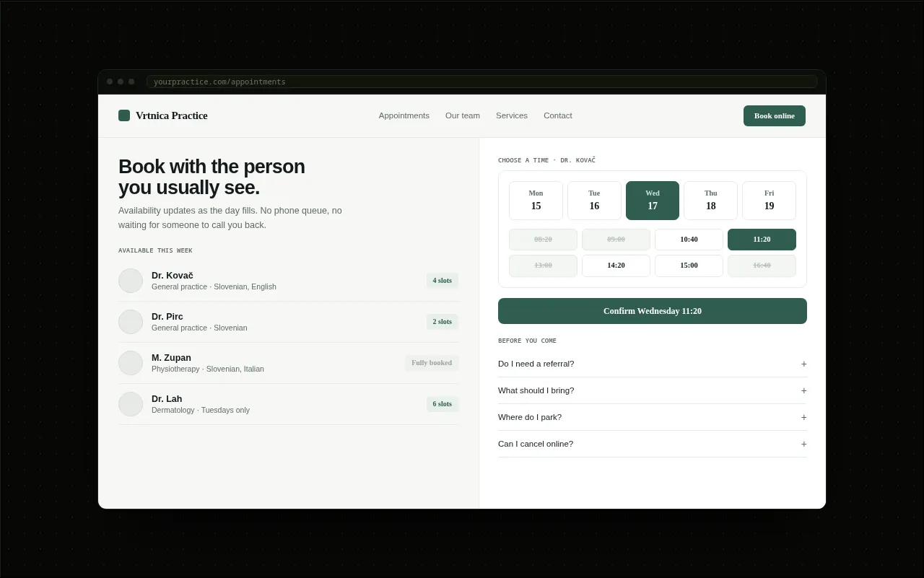Pick the 14:20 time slot
The image size is (924, 578).
coord(616,266)
